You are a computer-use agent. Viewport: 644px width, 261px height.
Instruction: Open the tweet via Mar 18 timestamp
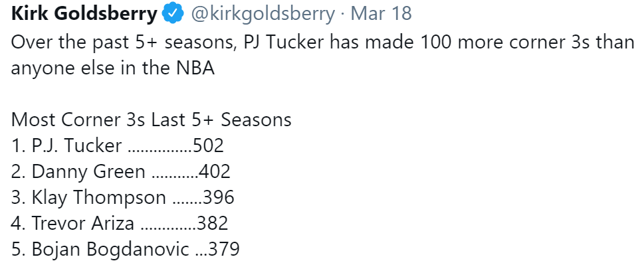(381, 13)
